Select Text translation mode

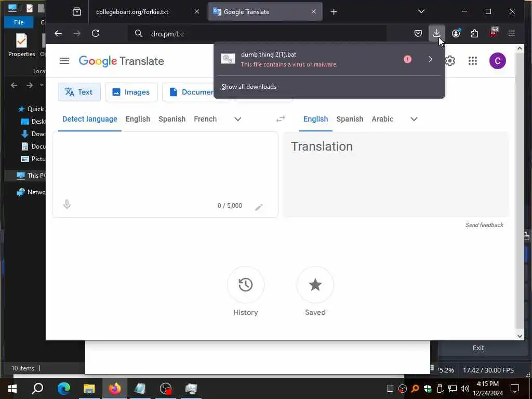coord(79,92)
